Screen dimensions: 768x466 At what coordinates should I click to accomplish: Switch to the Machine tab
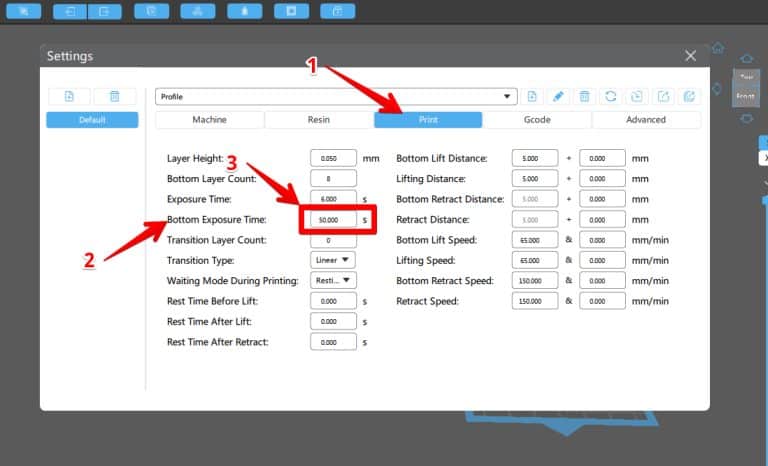[x=209, y=120]
